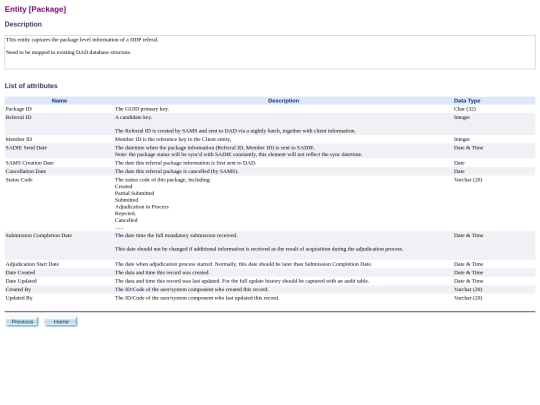Click the Date Created description text

coord(162,272)
